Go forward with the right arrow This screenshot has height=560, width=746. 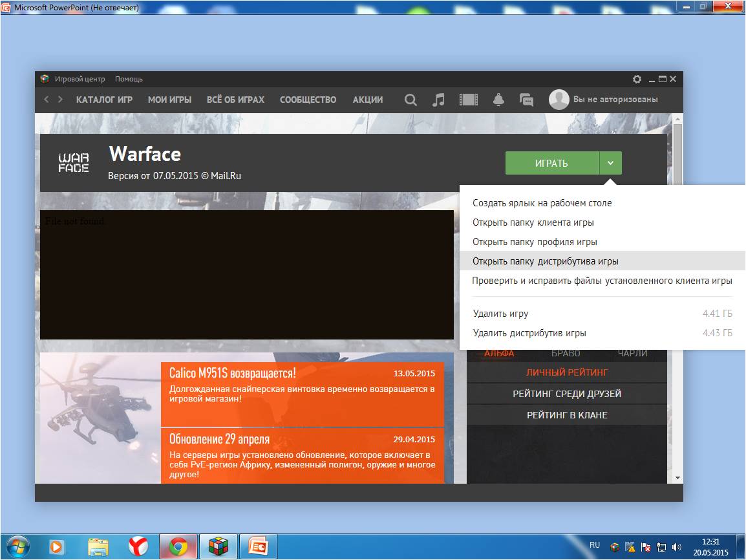[60, 99]
